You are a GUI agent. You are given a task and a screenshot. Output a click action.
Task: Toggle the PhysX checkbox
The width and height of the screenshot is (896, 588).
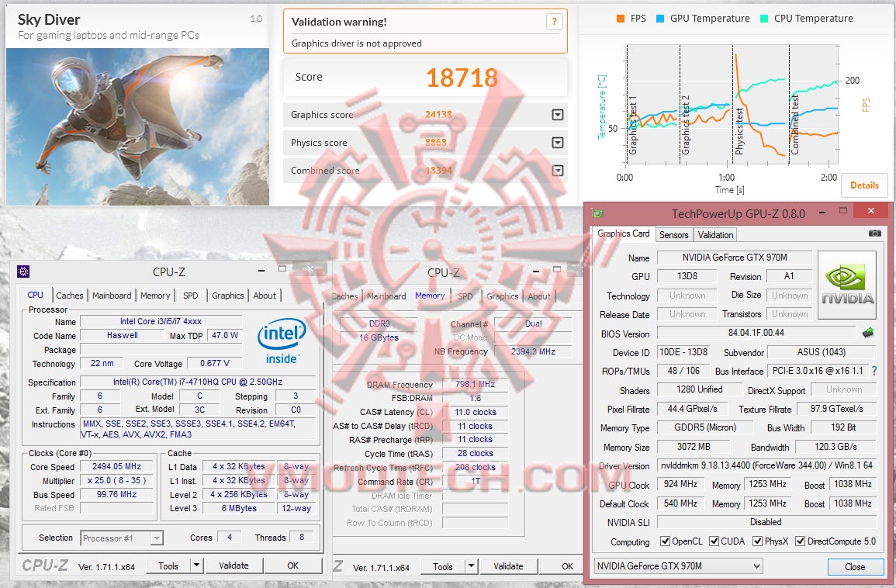(758, 541)
